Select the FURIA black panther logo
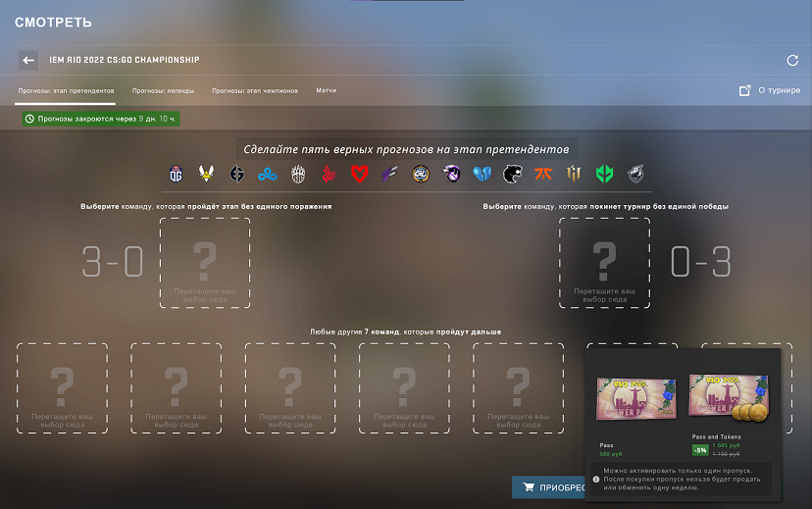The image size is (812, 509). point(513,174)
